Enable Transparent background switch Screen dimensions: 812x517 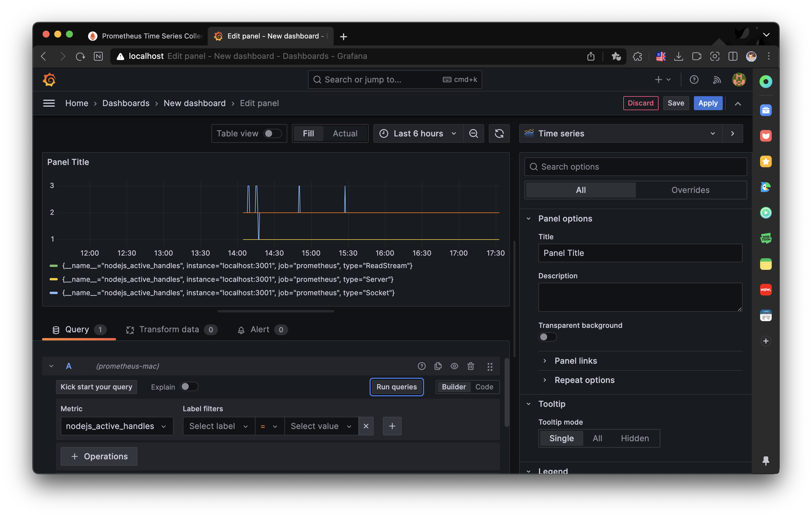tap(547, 337)
